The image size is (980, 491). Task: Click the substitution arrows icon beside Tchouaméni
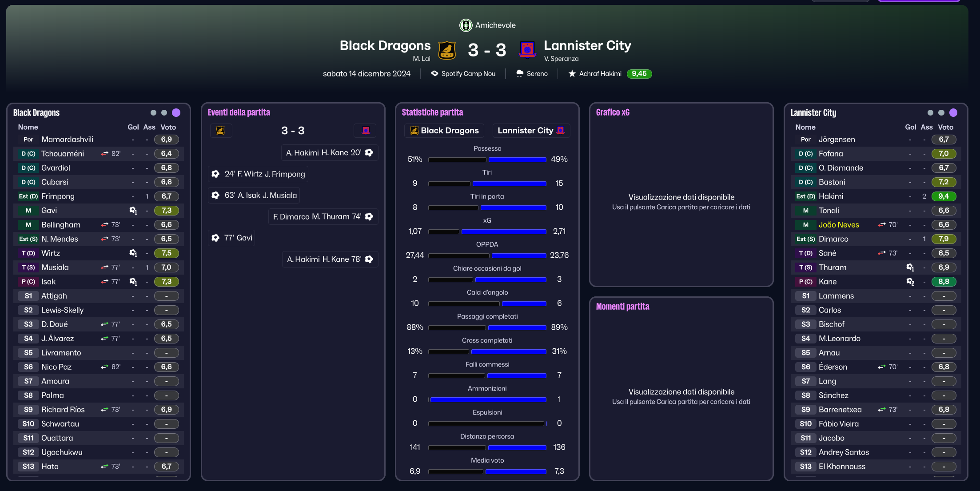pyautogui.click(x=104, y=154)
